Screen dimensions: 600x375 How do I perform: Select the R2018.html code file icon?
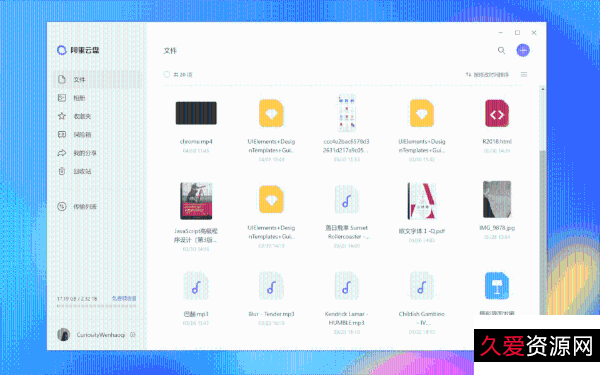coord(497,113)
